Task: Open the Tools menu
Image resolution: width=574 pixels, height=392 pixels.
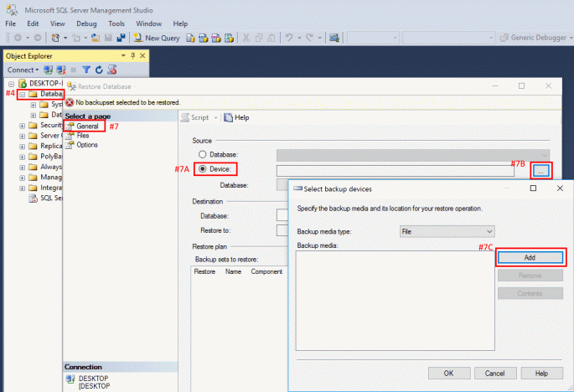Action: (x=116, y=24)
